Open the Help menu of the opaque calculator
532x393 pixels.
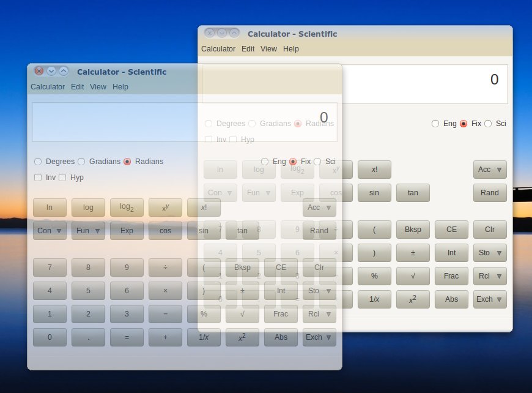pyautogui.click(x=291, y=49)
